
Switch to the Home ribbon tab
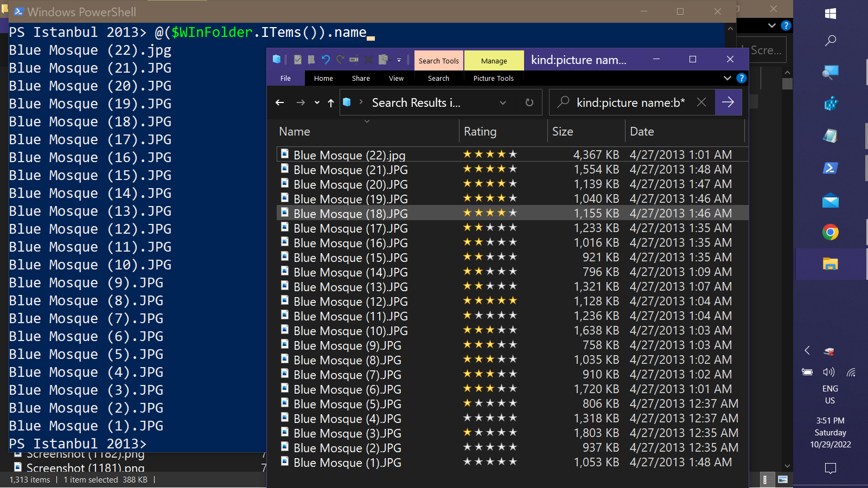(323, 78)
